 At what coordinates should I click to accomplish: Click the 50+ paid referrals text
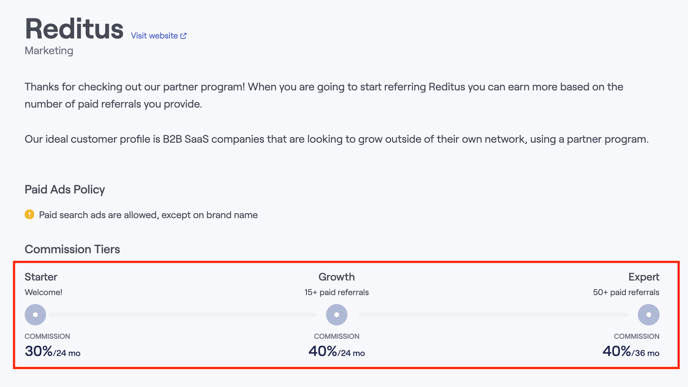626,292
